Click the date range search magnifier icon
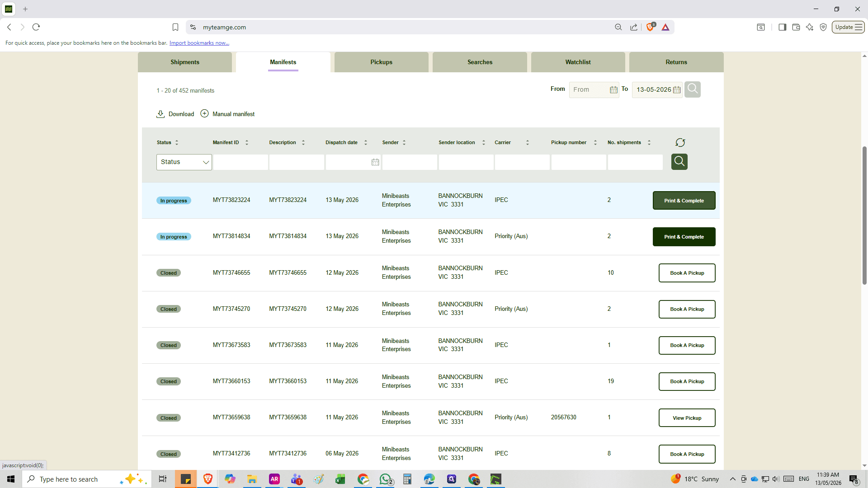Image resolution: width=868 pixels, height=488 pixels. pos(692,89)
